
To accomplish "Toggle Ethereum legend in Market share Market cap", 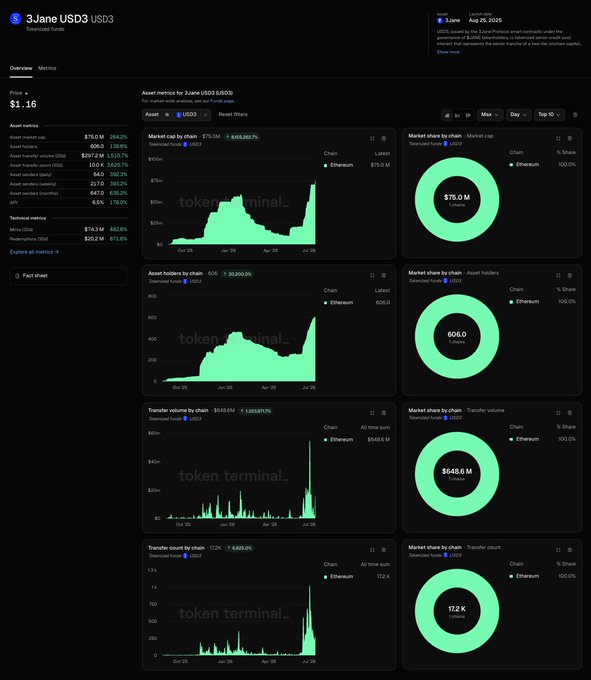I will 524,164.
